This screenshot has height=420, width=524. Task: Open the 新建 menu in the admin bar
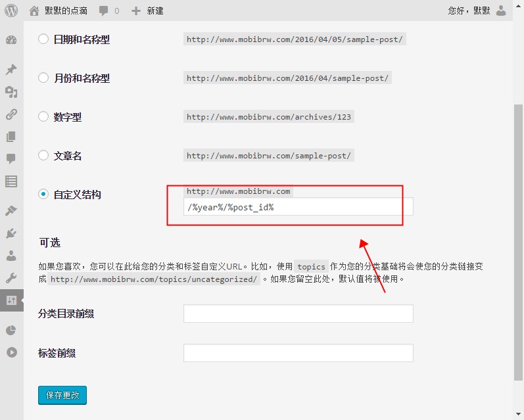click(x=148, y=11)
